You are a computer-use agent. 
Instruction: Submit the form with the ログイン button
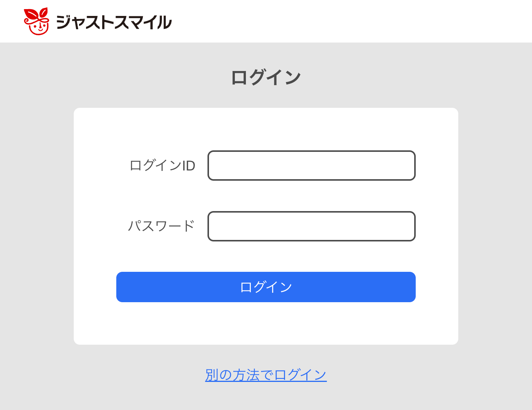pos(266,287)
